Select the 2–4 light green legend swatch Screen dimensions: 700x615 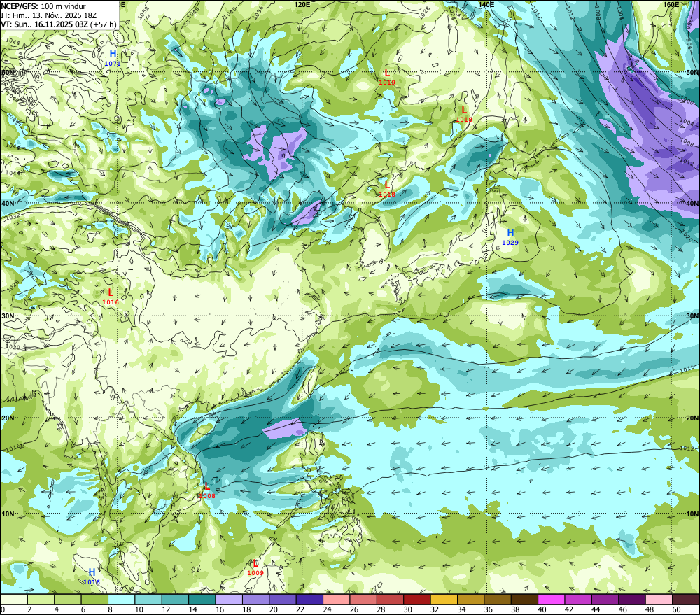point(41,600)
